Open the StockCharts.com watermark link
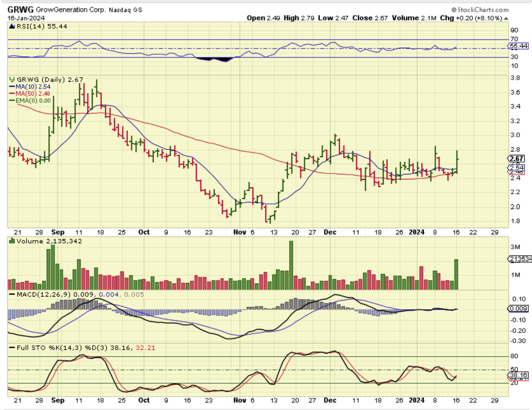532x410 pixels. tap(480, 9)
